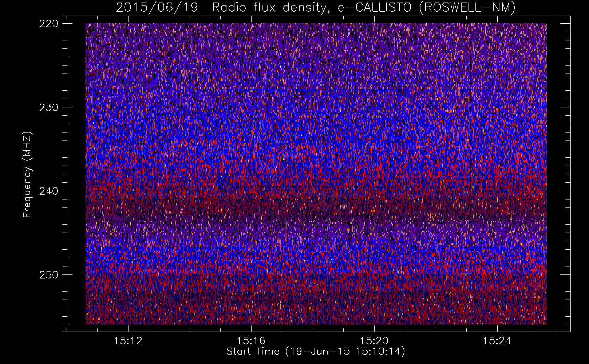589x364 pixels.
Task: Select the 230 frequency axis label
Action: [48, 107]
